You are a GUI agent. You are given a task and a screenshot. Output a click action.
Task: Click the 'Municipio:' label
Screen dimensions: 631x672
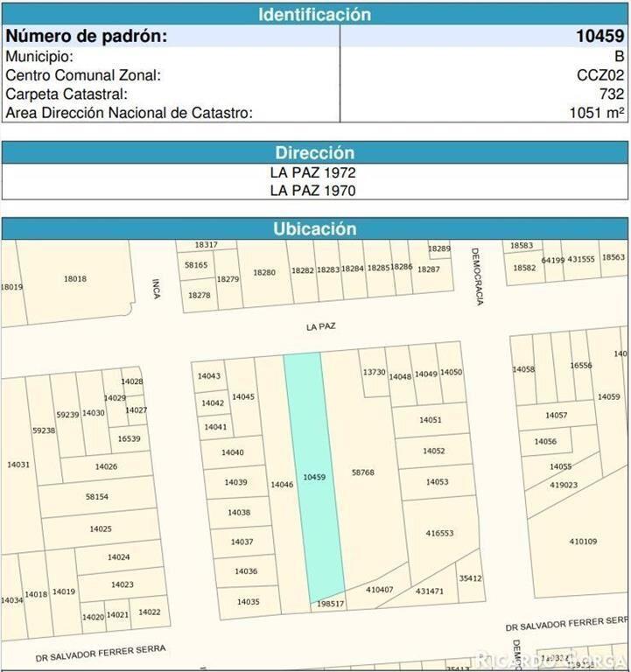pos(39,57)
